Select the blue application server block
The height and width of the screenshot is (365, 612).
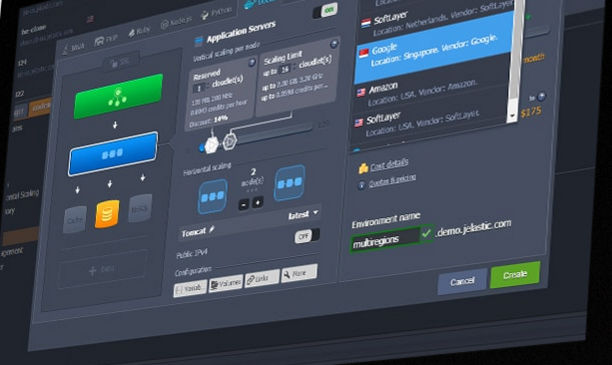coord(113,153)
